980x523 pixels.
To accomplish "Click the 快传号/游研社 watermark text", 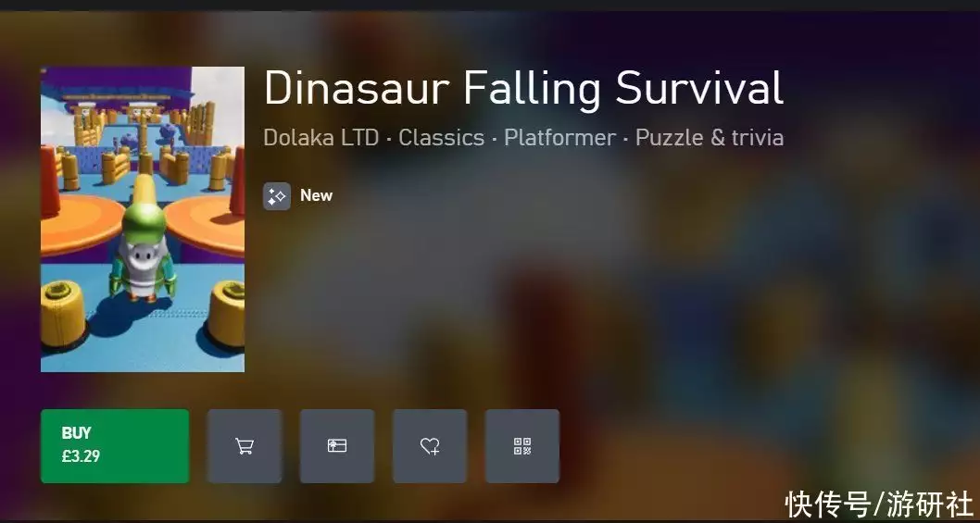I will [x=879, y=504].
